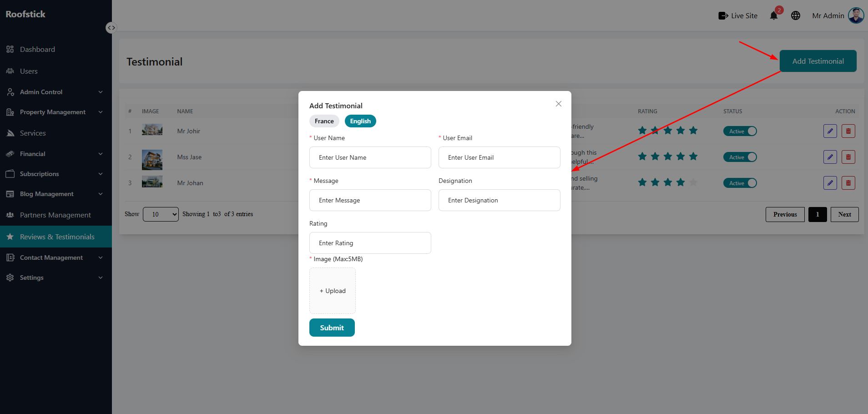Expand the Financial menu
The width and height of the screenshot is (868, 414).
click(56, 154)
